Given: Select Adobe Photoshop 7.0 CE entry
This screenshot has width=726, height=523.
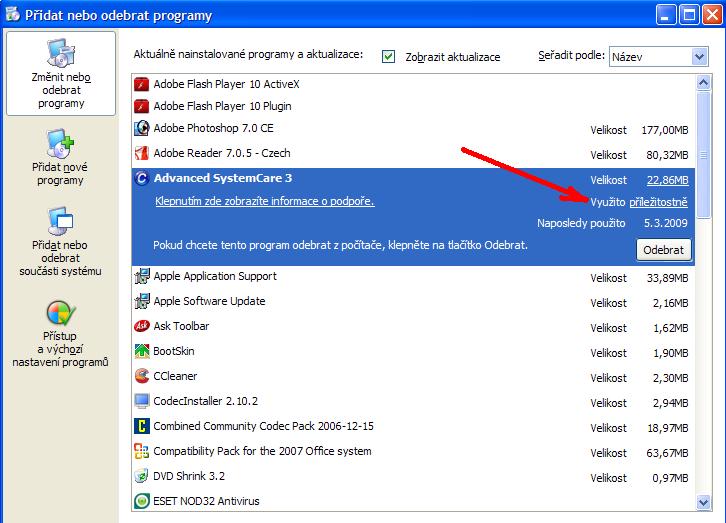Looking at the screenshot, I should pos(413,129).
